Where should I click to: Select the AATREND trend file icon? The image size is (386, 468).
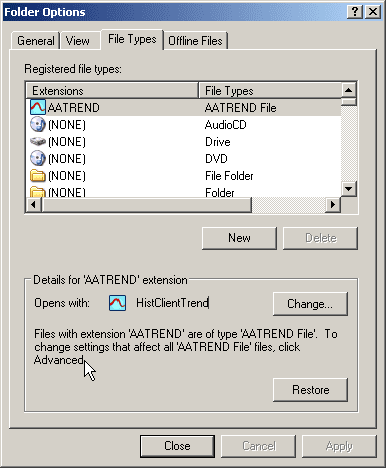[37, 107]
